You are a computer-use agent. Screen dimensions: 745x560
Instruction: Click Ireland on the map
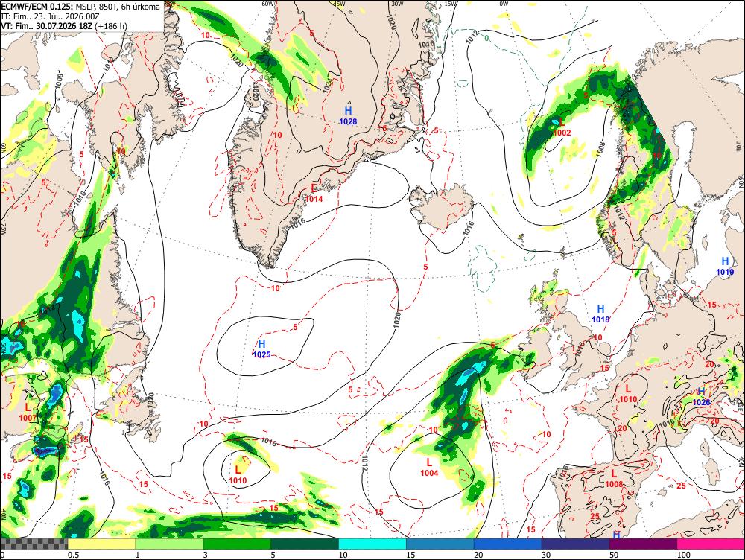coord(536,351)
